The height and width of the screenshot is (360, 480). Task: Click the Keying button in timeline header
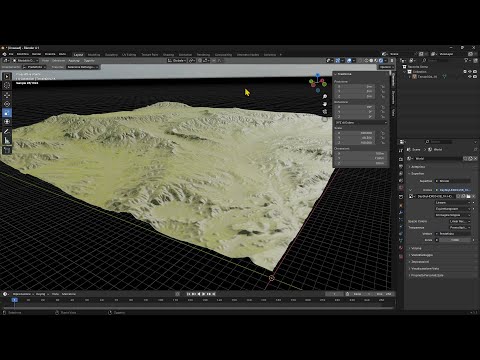click(41, 294)
